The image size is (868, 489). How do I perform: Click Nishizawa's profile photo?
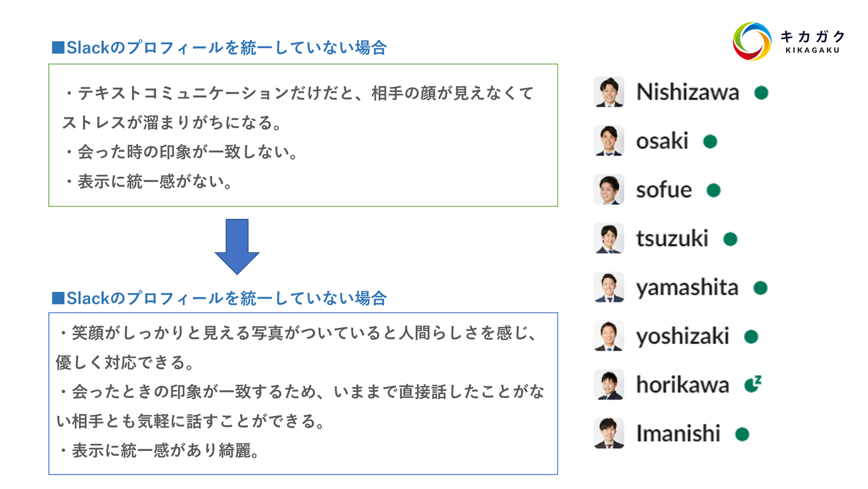(x=609, y=92)
